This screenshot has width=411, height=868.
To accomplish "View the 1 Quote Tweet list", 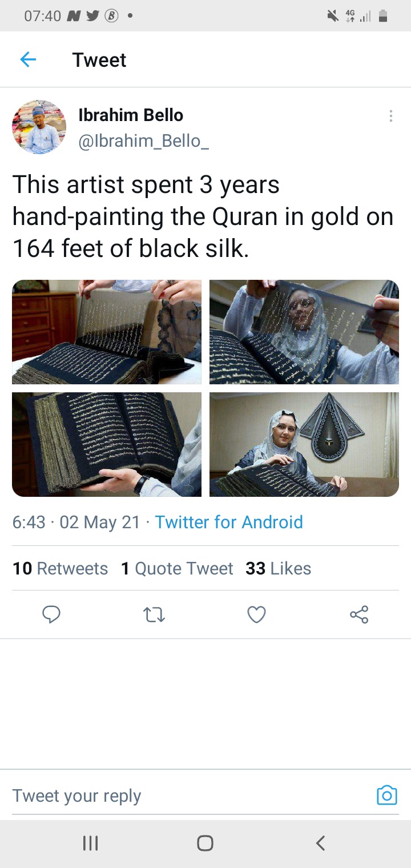I will 177,568.
